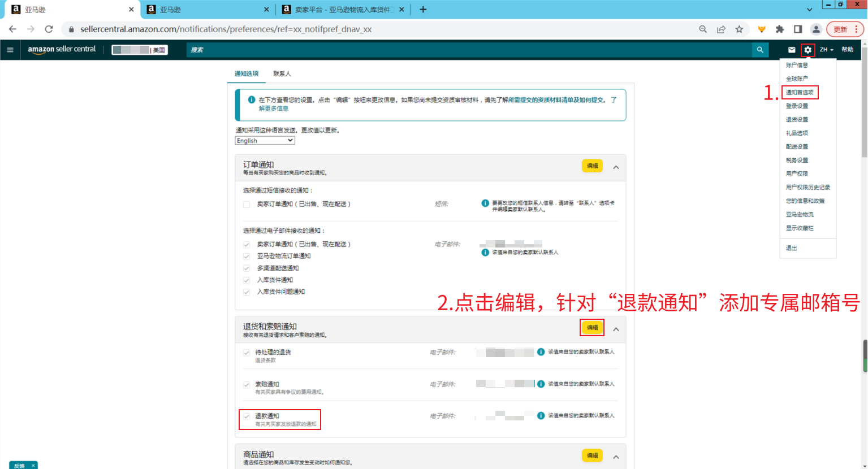Choose 退出 from settings menu
The image size is (868, 469).
pos(791,248)
